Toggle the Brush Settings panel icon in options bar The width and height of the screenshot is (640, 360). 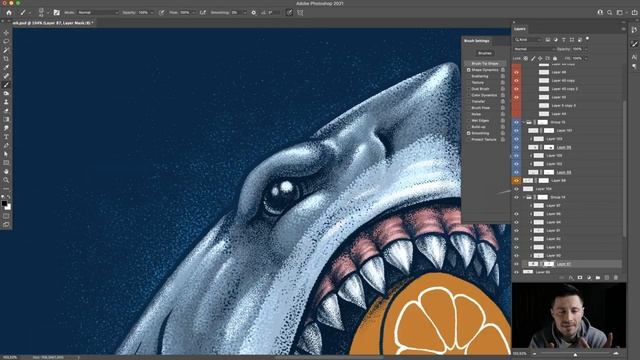(x=57, y=13)
